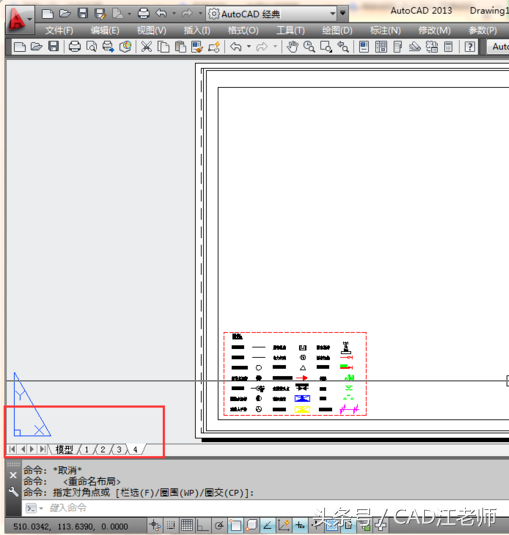Click the Plot printer icon in Quick Access toolbar
Viewport: 509px width, 535px height.
click(x=144, y=14)
